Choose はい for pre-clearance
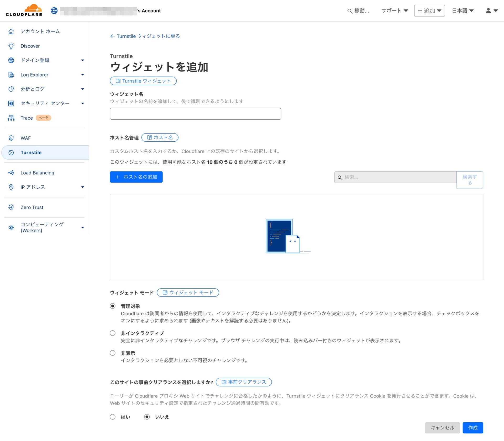504x441 pixels. coord(113,417)
